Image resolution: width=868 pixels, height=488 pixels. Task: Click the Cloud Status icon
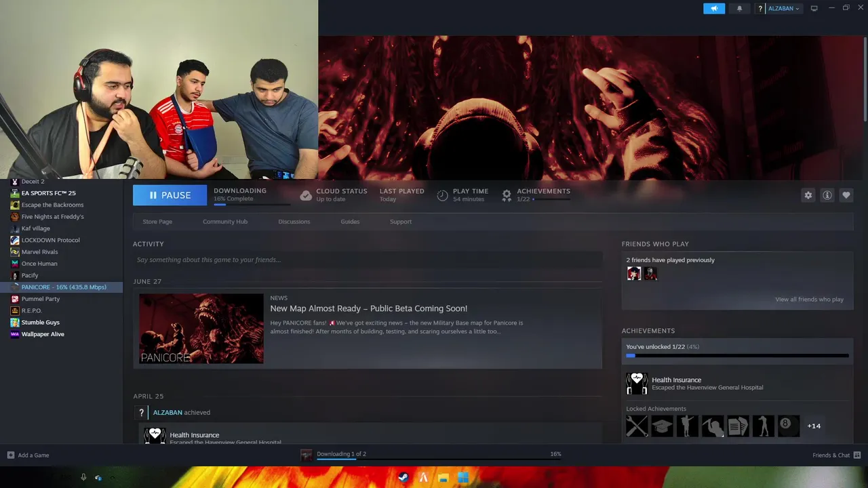coord(306,195)
